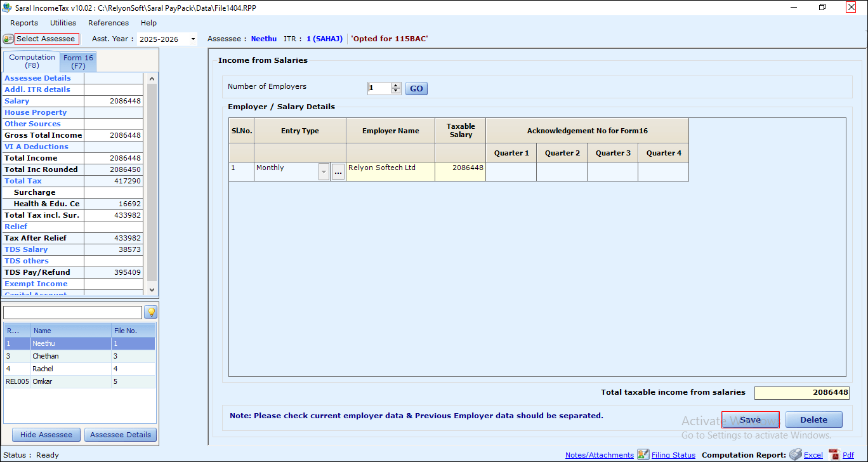
Task: Click the Saral IncomeTax app icon in title bar
Action: pyautogui.click(x=7, y=8)
